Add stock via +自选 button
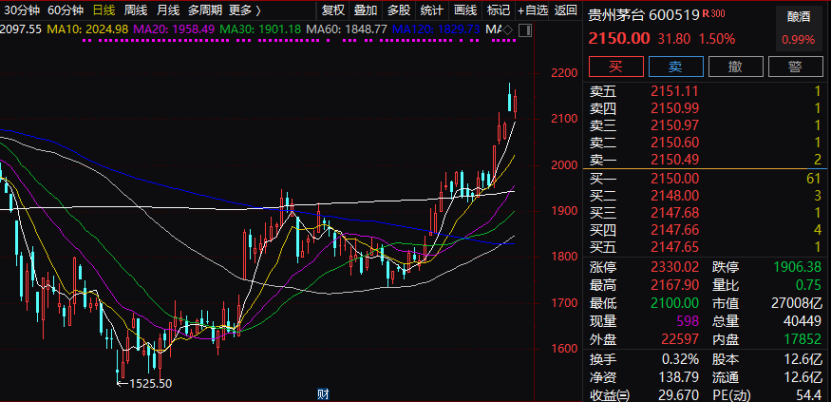Screen dimensions: 831x402 (533, 10)
